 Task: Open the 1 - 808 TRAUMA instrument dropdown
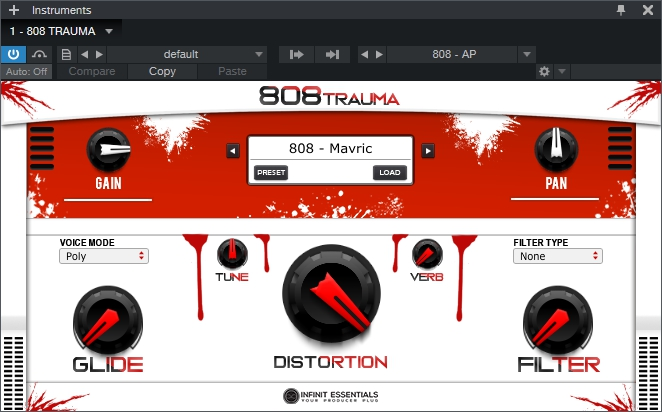109,31
